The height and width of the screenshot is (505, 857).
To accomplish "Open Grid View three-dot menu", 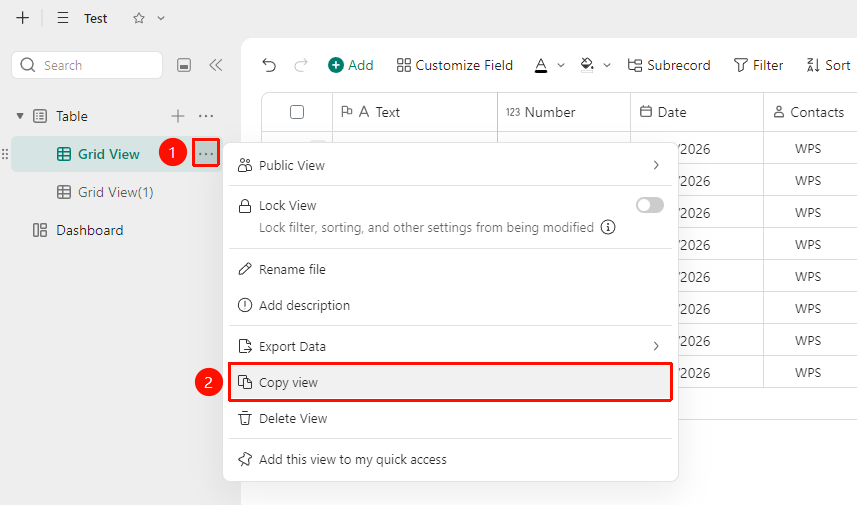I will (x=206, y=154).
